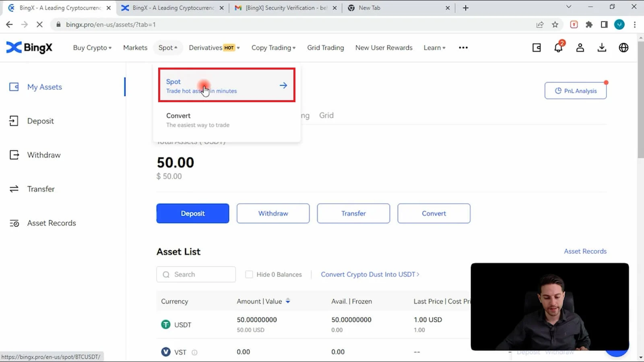644x362 pixels.
Task: Open Chrome three-dot menu
Action: pos(635,25)
